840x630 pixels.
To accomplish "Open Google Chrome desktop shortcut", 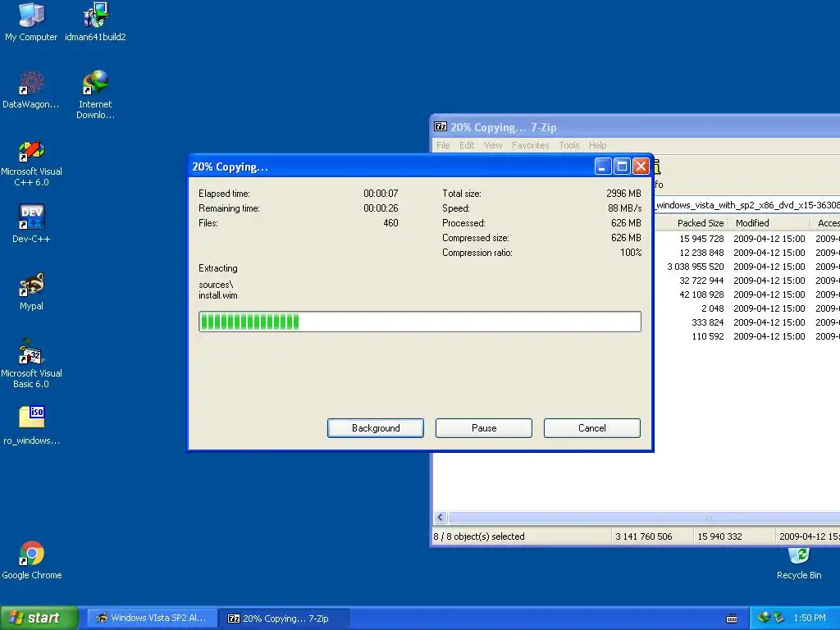I will coord(31,560).
